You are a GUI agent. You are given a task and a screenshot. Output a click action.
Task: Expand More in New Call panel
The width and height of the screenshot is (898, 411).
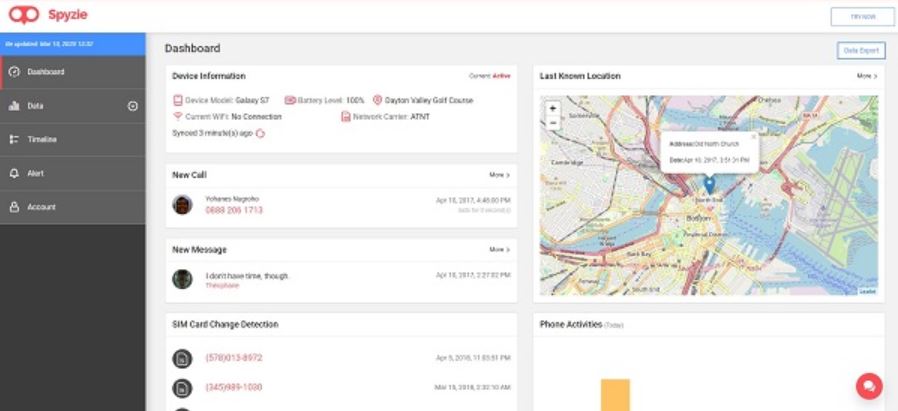499,175
